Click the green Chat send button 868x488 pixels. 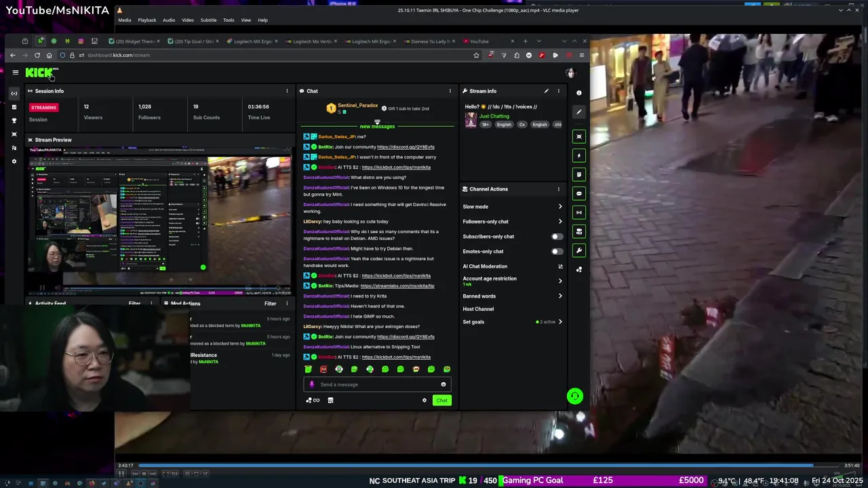(x=441, y=401)
